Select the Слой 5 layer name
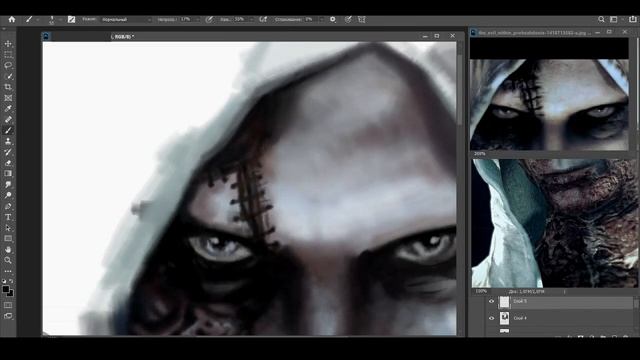 tap(520, 301)
